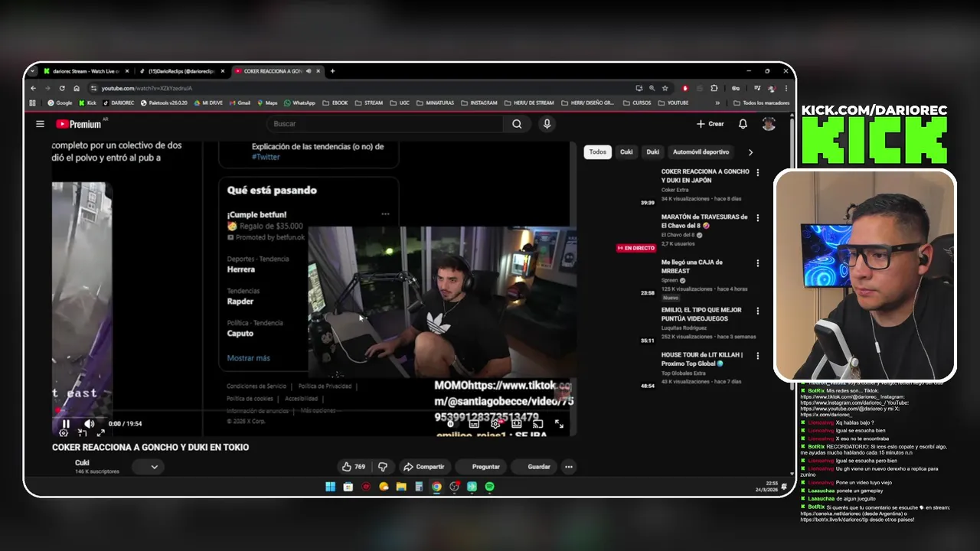Dislike the video with thumbs-down
The width and height of the screenshot is (980, 551).
coord(383,467)
